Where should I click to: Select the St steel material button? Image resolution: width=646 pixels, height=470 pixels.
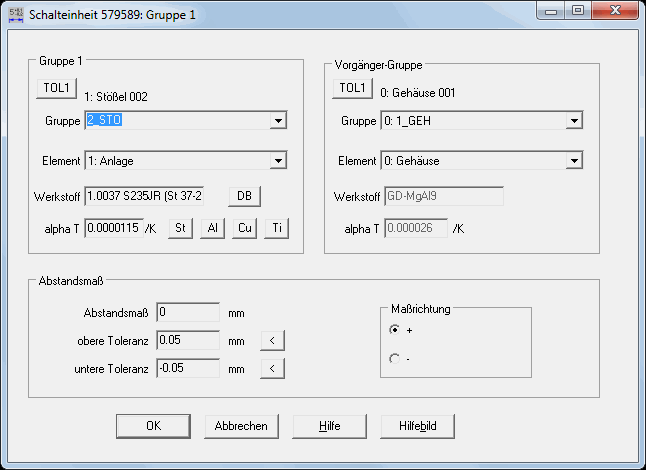[180, 229]
